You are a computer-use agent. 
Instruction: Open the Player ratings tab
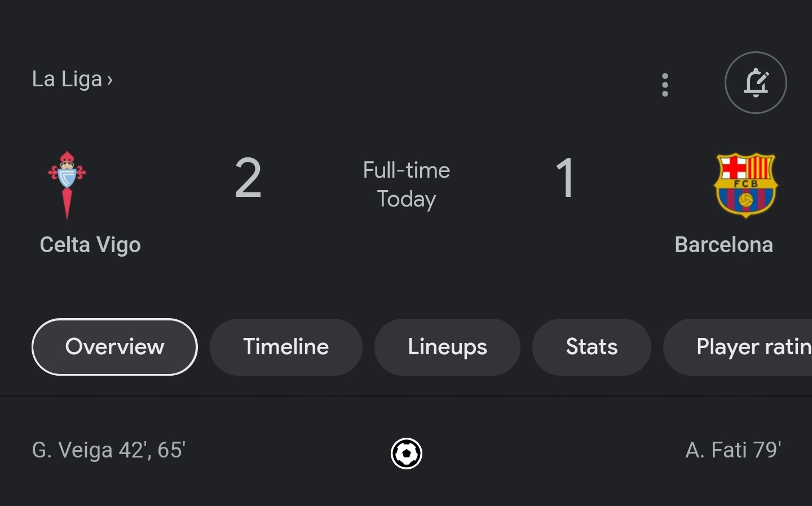(738, 347)
